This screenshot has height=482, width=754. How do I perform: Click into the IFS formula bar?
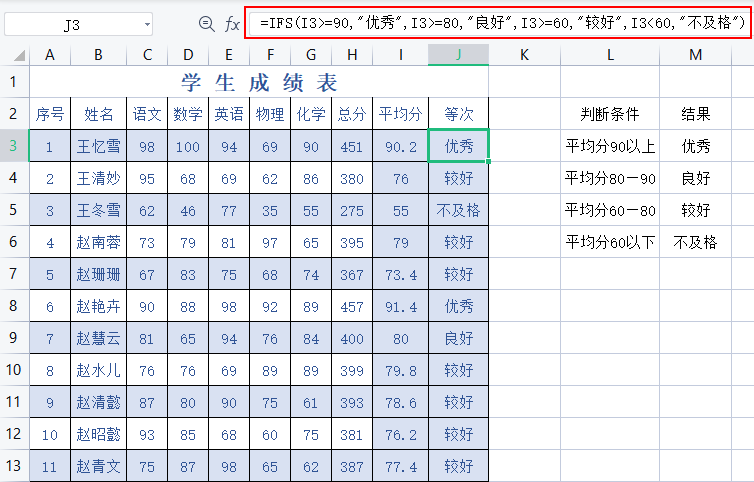497,23
